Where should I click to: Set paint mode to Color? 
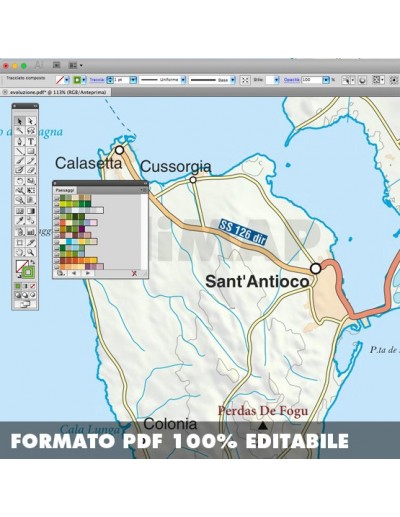click(18, 287)
